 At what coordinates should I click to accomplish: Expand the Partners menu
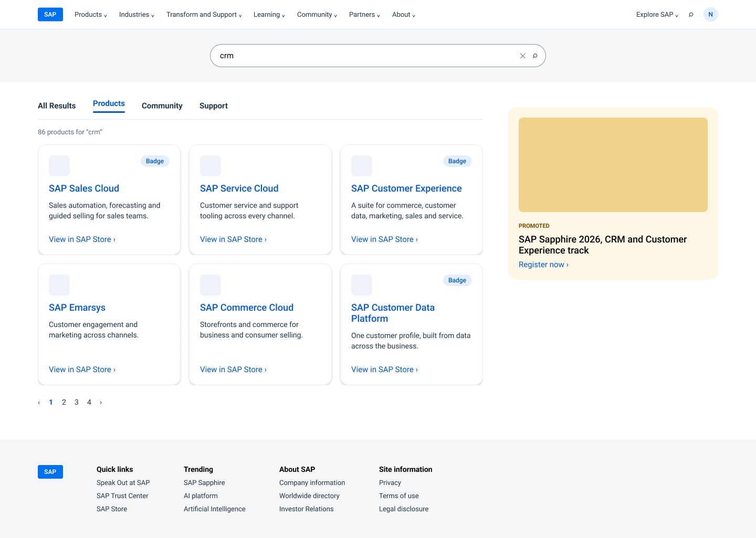365,15
